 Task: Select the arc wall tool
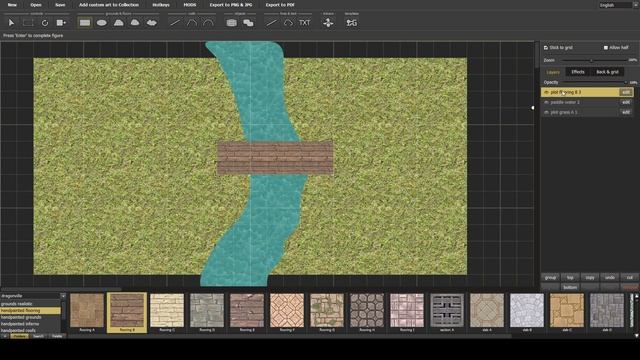208,23
